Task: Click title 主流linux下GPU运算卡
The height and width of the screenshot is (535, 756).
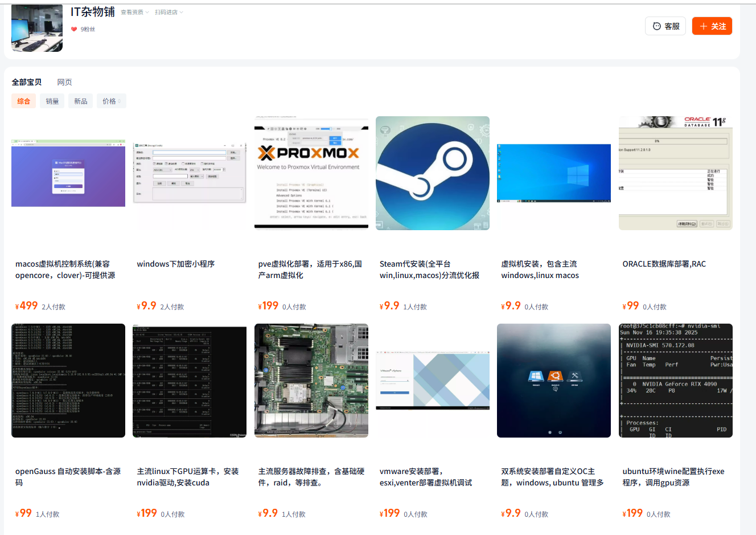Action: (x=188, y=477)
